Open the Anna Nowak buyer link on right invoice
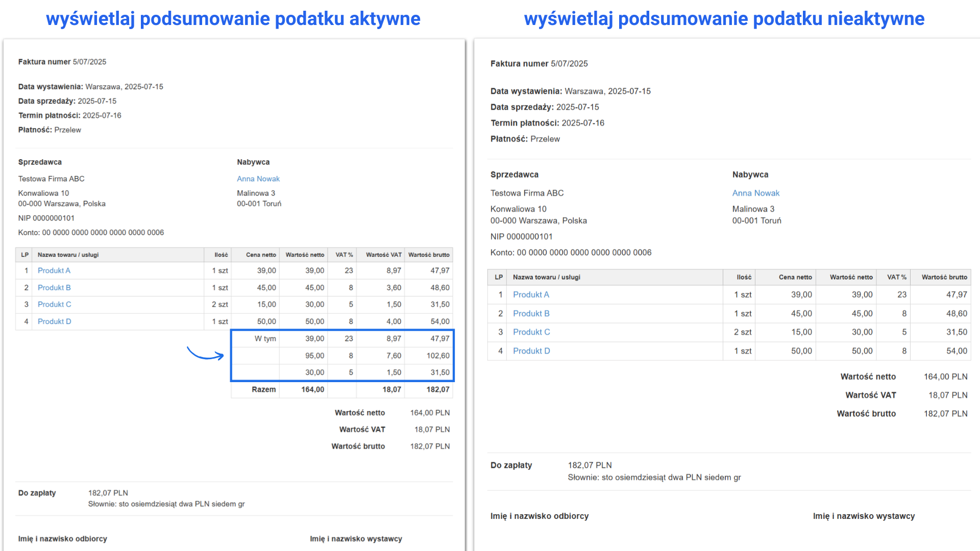The height and width of the screenshot is (551, 980). point(756,193)
